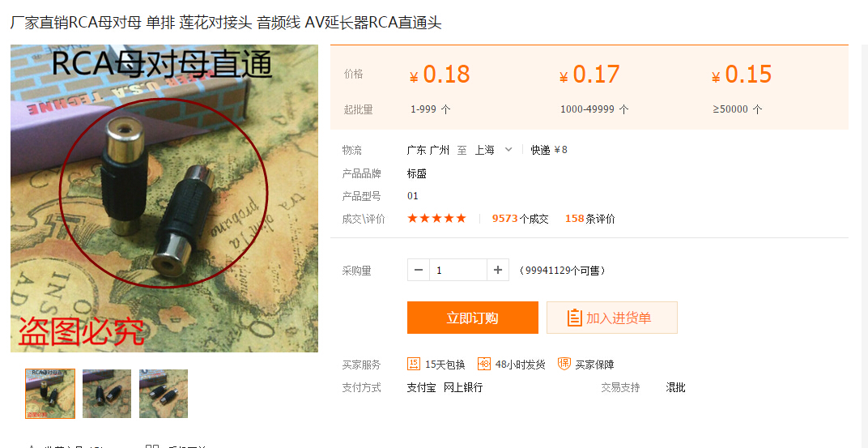Click the purchase quantity input field

[458, 270]
